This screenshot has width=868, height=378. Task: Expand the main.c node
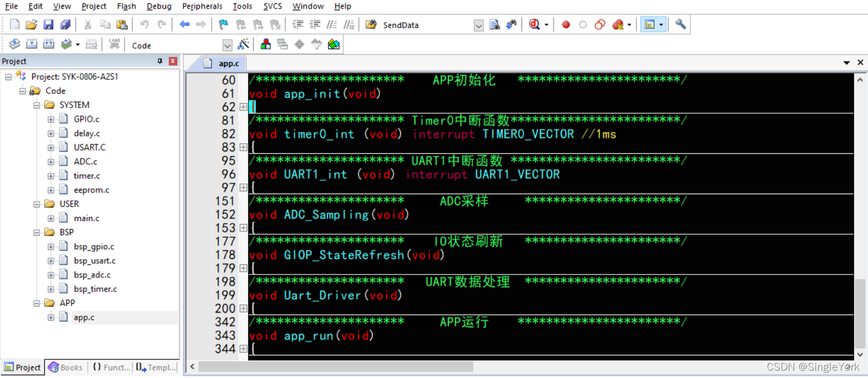click(x=51, y=218)
